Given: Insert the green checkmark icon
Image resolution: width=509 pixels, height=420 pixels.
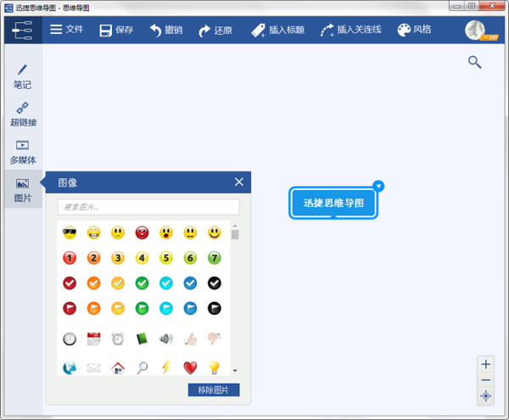Looking at the screenshot, I should 142,283.
